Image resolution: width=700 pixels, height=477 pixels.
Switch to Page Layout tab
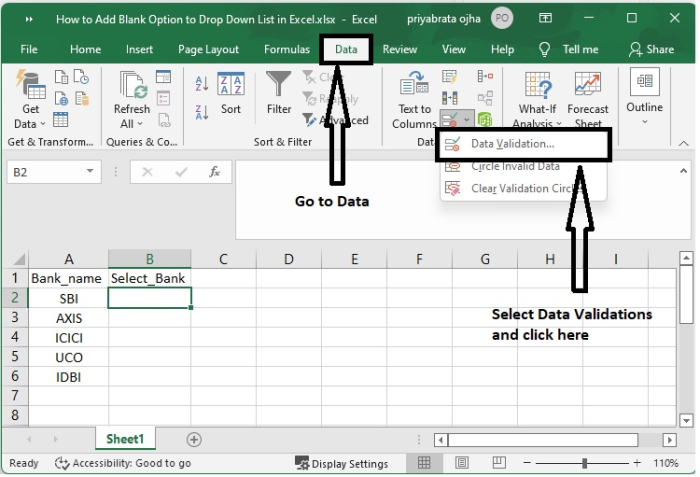coord(208,49)
